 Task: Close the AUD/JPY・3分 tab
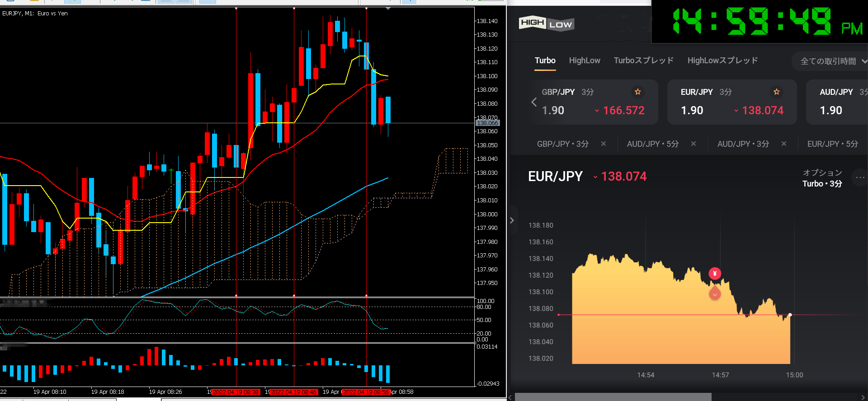click(783, 144)
